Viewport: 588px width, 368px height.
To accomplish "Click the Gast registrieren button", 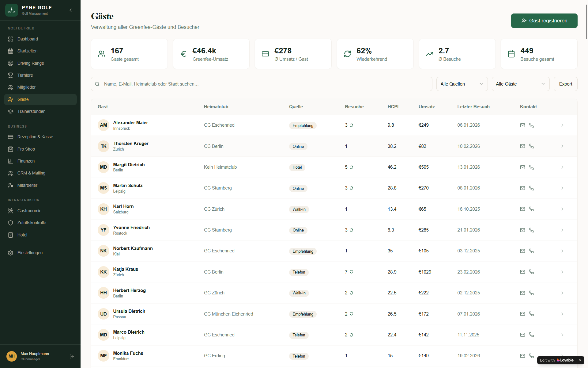I will coord(544,21).
